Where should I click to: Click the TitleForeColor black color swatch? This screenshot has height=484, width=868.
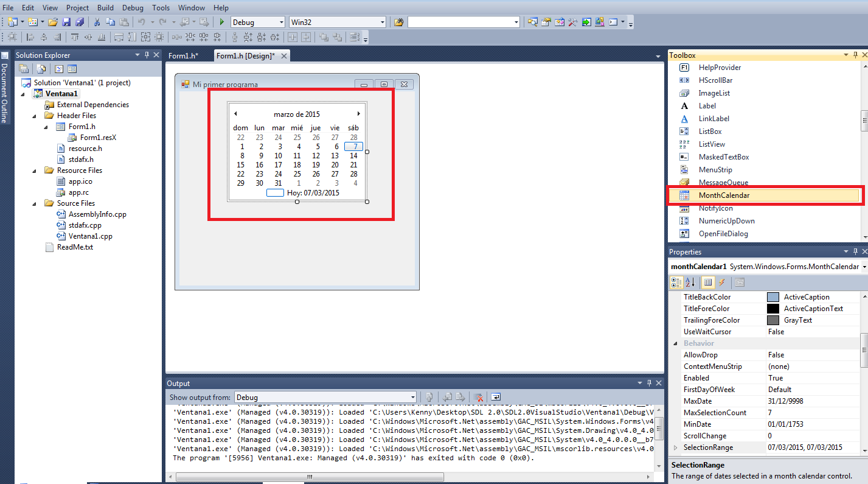(x=773, y=309)
